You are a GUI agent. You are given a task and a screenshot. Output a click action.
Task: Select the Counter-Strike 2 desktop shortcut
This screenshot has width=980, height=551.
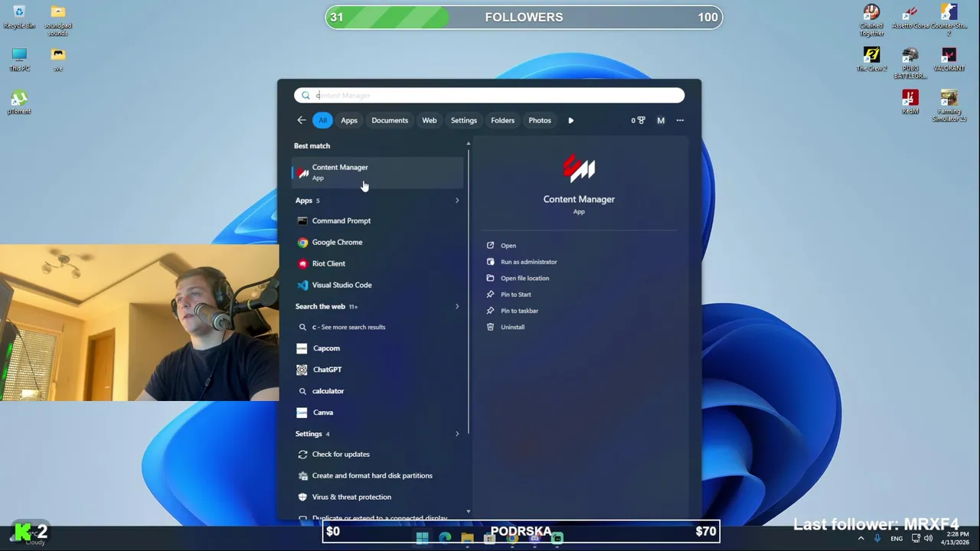pyautogui.click(x=949, y=21)
